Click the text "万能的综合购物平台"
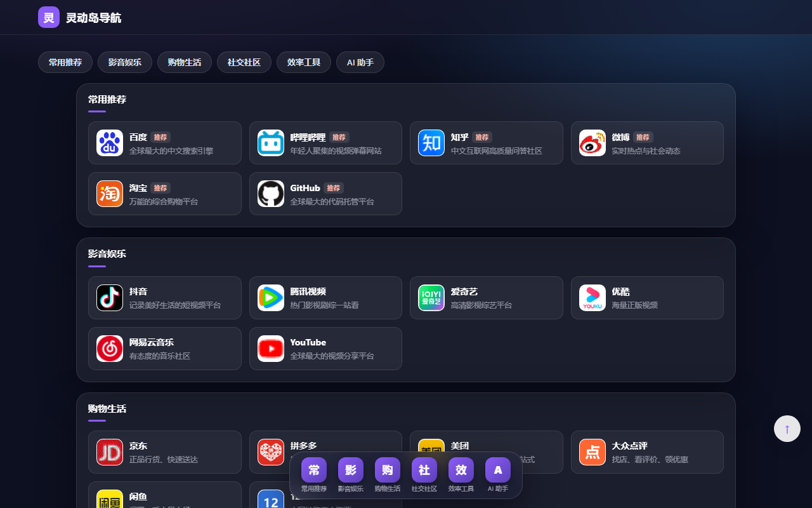812x508 pixels. tap(164, 202)
